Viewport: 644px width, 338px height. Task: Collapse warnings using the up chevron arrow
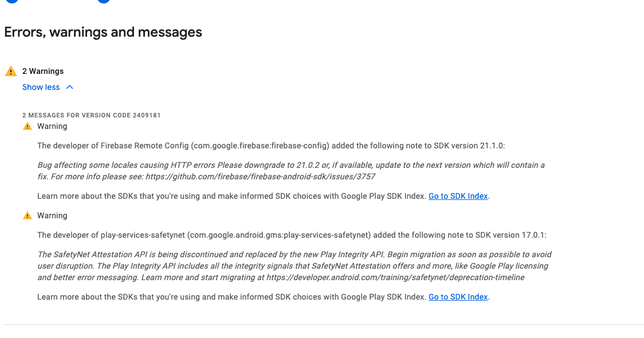(x=69, y=87)
